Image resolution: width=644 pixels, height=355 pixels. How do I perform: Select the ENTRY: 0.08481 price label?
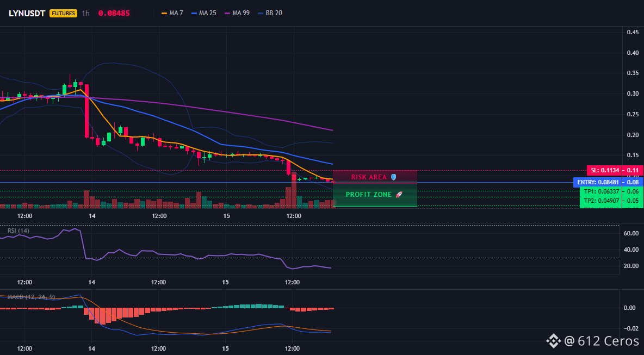click(597, 182)
